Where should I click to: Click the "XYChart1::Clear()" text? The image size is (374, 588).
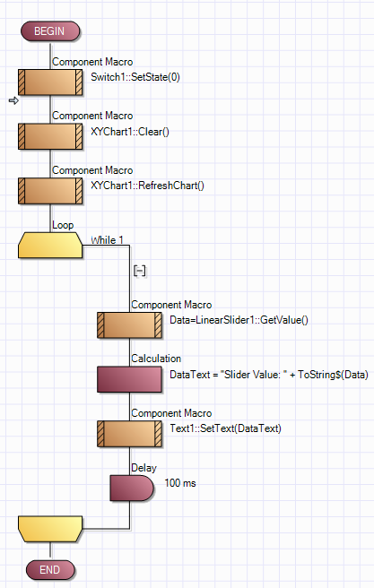pos(130,132)
